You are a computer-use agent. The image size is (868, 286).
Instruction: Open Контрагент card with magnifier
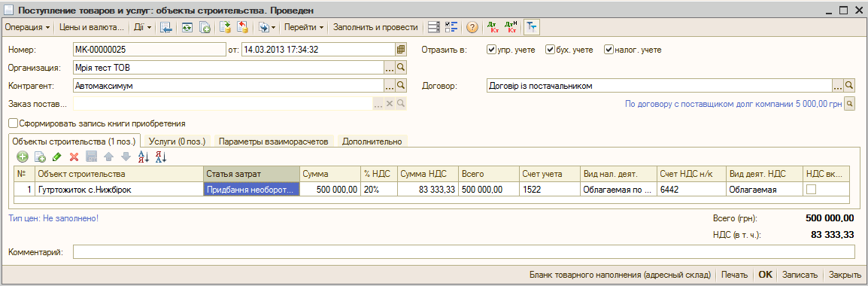click(402, 86)
